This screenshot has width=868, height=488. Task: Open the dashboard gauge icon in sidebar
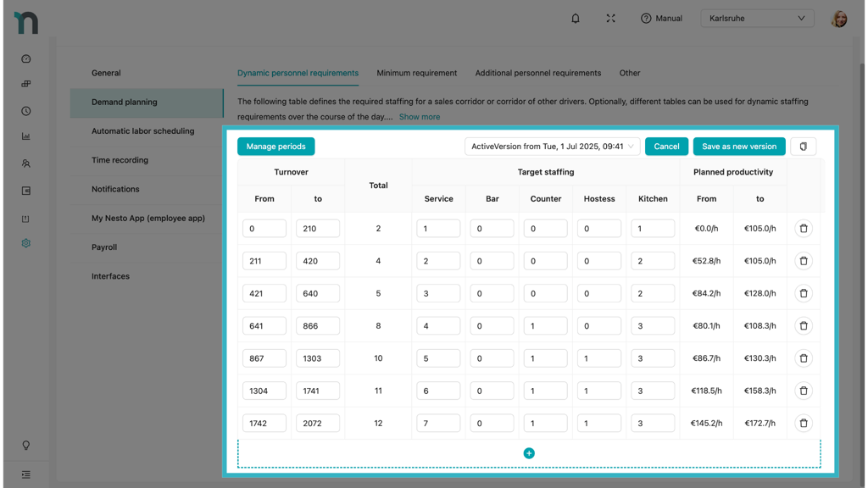(x=25, y=58)
